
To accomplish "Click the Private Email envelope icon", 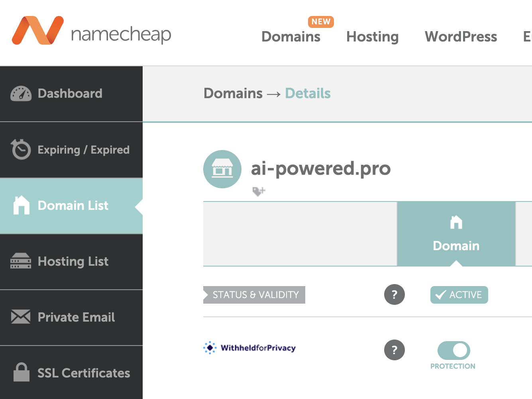I will click(21, 317).
